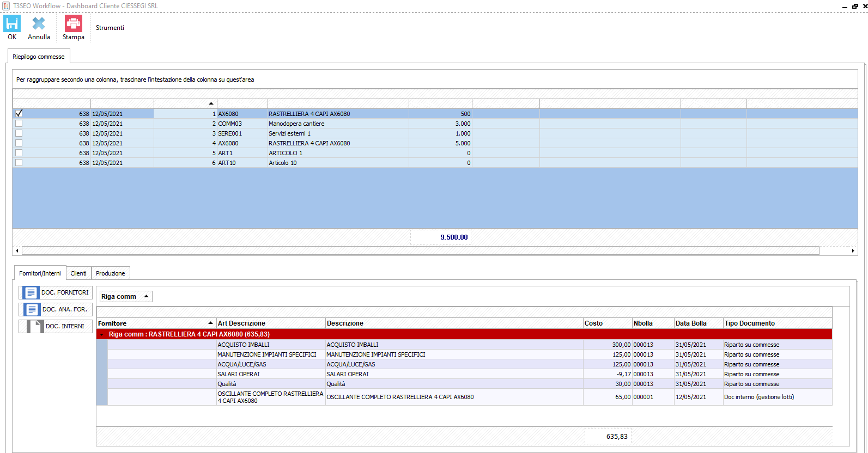This screenshot has width=868, height=453.
Task: Click the DOC. FORNITORI button
Action: point(56,292)
